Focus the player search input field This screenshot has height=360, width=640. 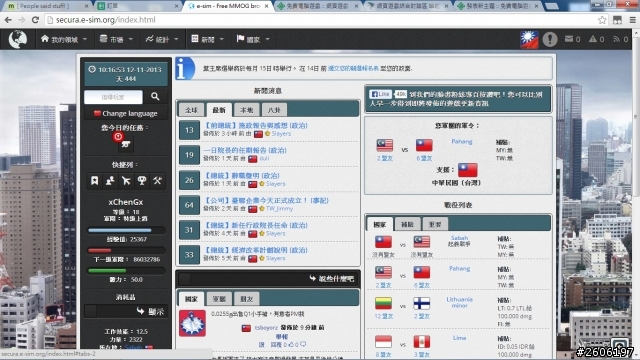click(113, 97)
